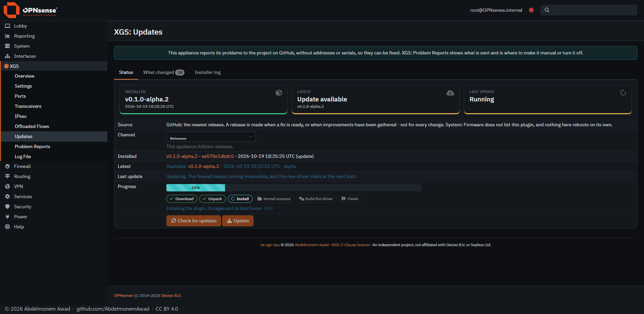Open Problem Reports in sidebar
The height and width of the screenshot is (314, 644).
coord(33,146)
